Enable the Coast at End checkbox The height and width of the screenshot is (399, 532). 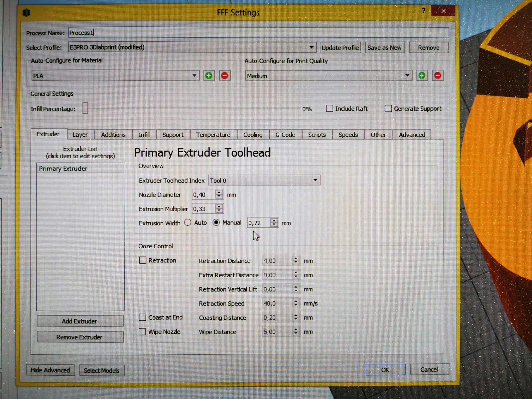[142, 317]
